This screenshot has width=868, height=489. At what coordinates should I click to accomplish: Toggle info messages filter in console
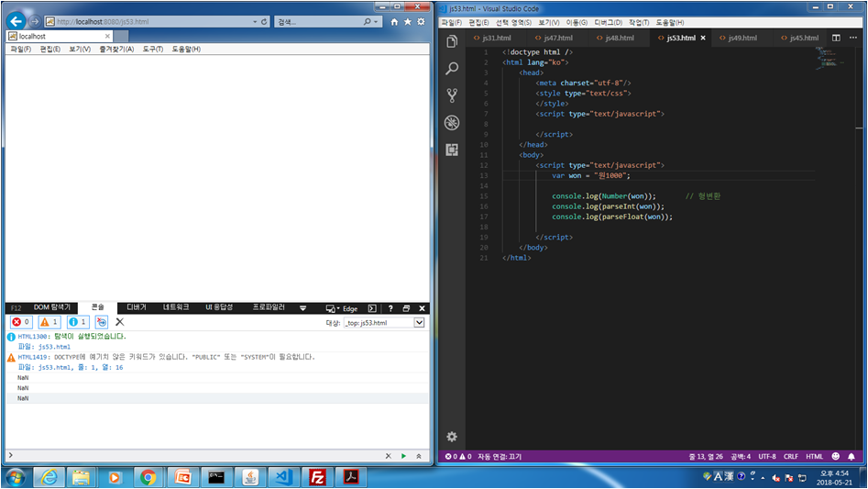coord(78,322)
